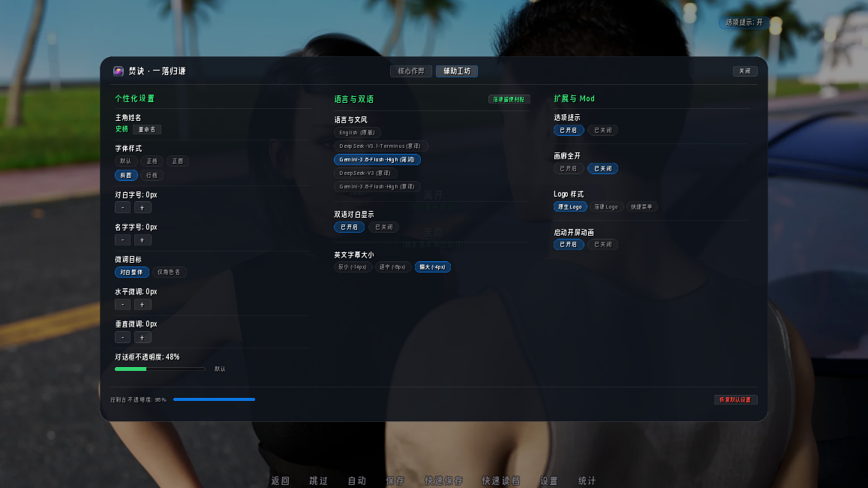Screen dimensions: 868x488
Task: Switch to the 核心作弊 tab
Action: (411, 71)
